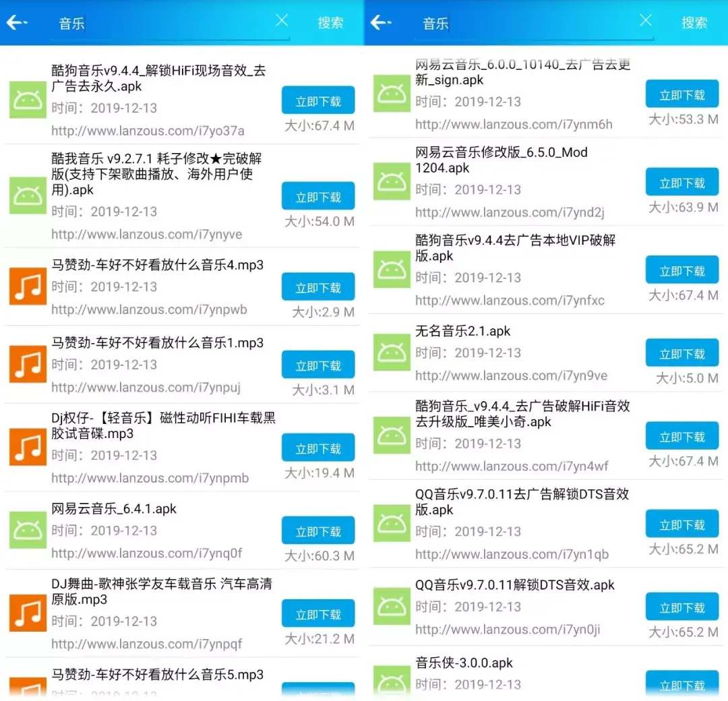Tap Android icon for QQ音乐v9.7.0.11去广告解锁DTS音效版
The image size is (728, 701).
click(x=392, y=523)
